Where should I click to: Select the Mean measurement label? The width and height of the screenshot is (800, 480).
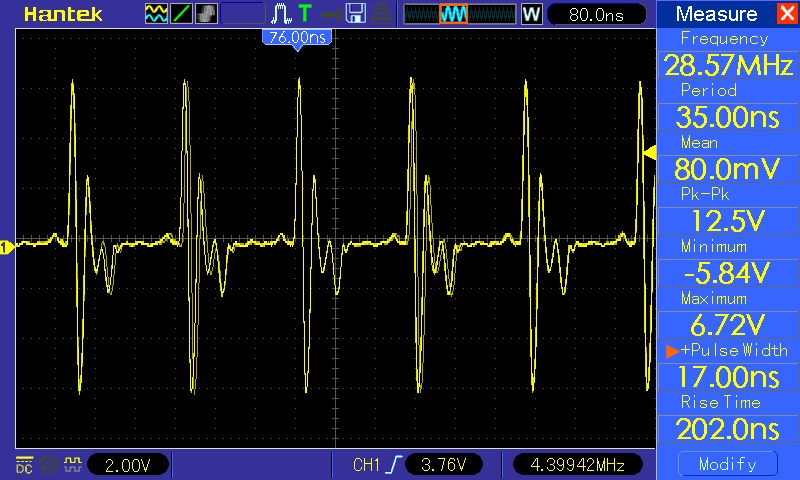699,142
